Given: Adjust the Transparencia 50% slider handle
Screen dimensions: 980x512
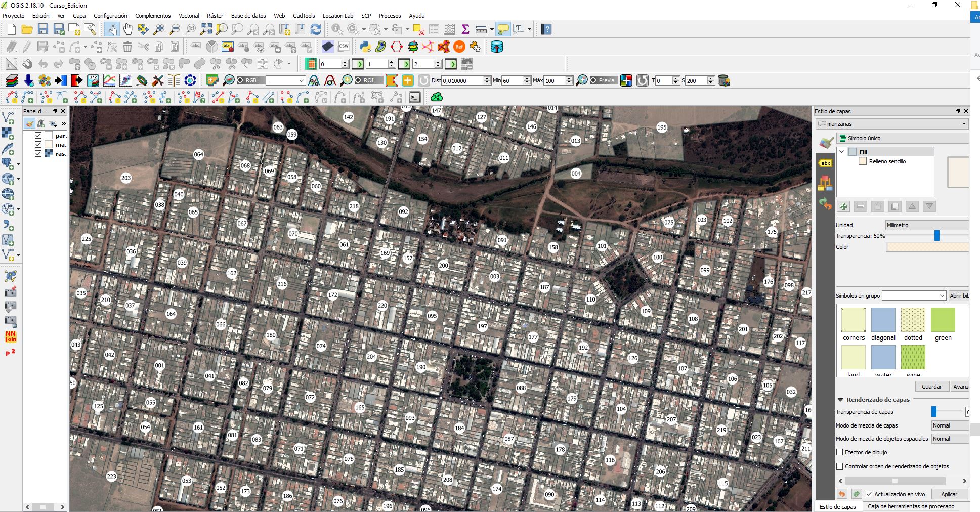Looking at the screenshot, I should click(936, 235).
